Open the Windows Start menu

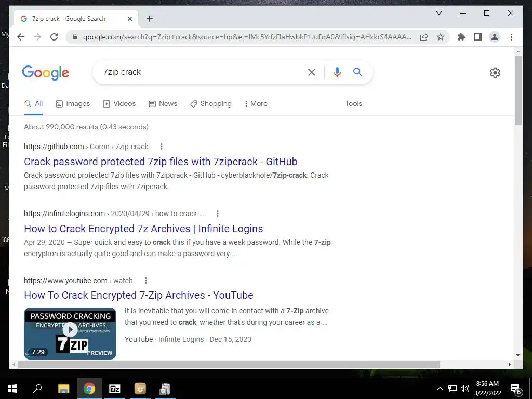[12, 389]
